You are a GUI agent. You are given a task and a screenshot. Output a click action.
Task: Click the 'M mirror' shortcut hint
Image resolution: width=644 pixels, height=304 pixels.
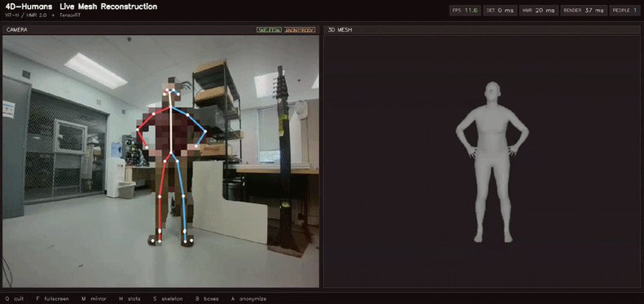click(94, 299)
